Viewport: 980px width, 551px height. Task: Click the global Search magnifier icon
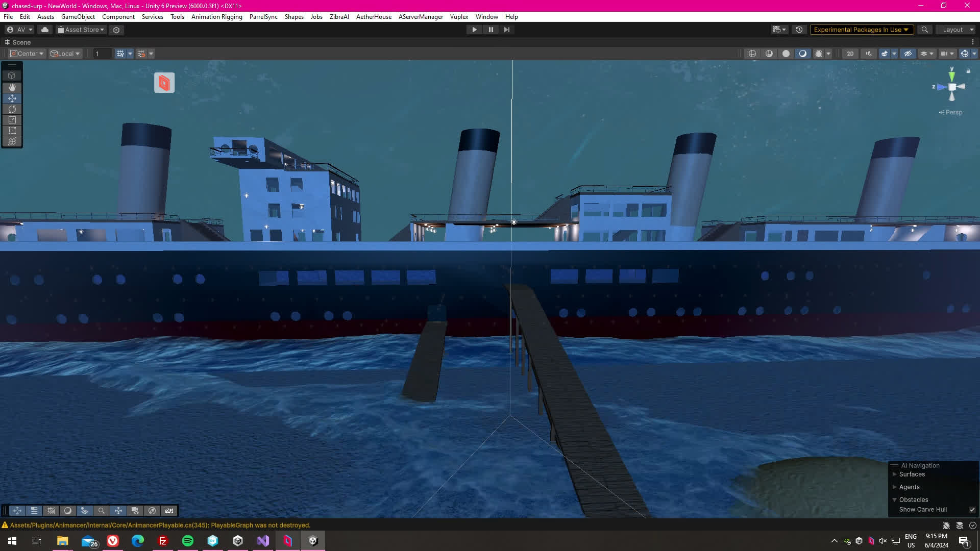pyautogui.click(x=924, y=30)
